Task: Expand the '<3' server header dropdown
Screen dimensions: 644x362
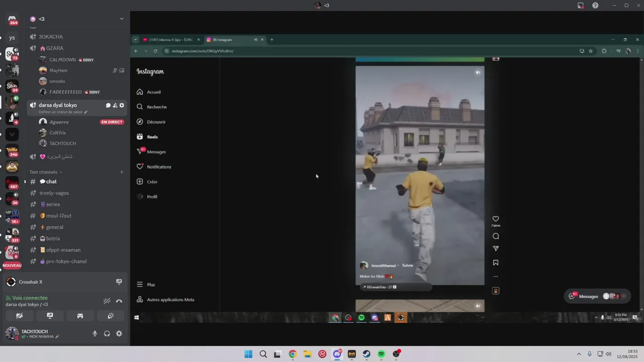Action: (121, 19)
